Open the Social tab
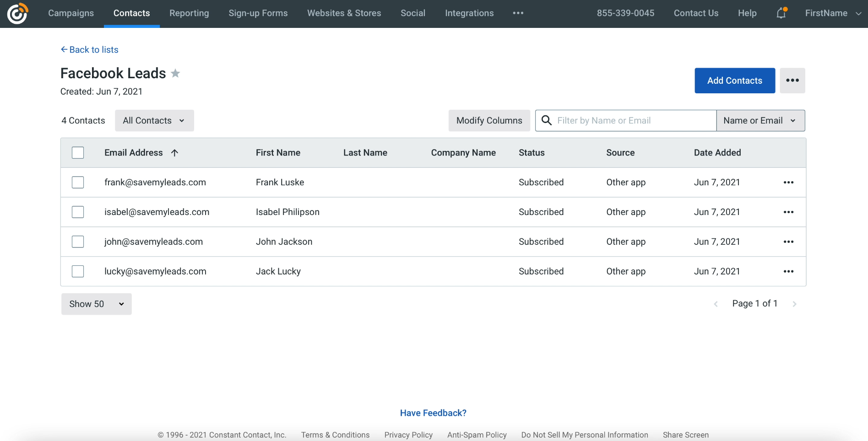 [413, 13]
